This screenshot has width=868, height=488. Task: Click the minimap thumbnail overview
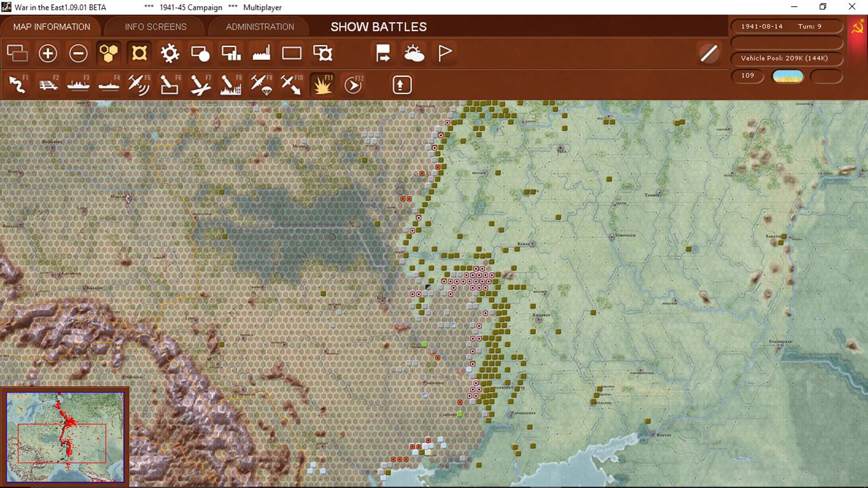[x=65, y=436]
